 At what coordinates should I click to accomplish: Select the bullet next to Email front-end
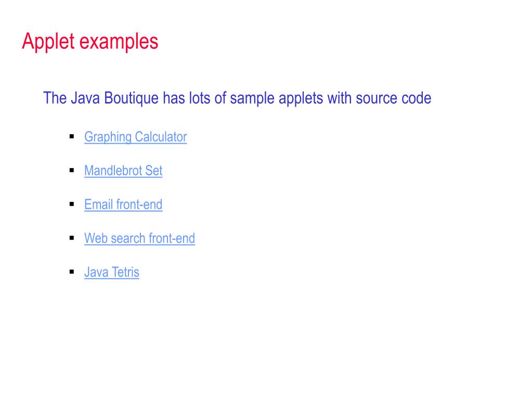pos(72,204)
